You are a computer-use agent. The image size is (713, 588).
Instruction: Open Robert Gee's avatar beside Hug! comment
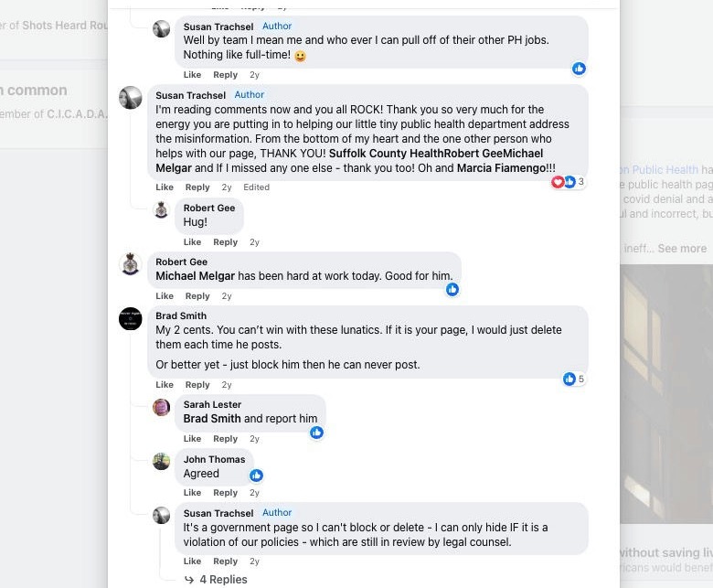162,210
